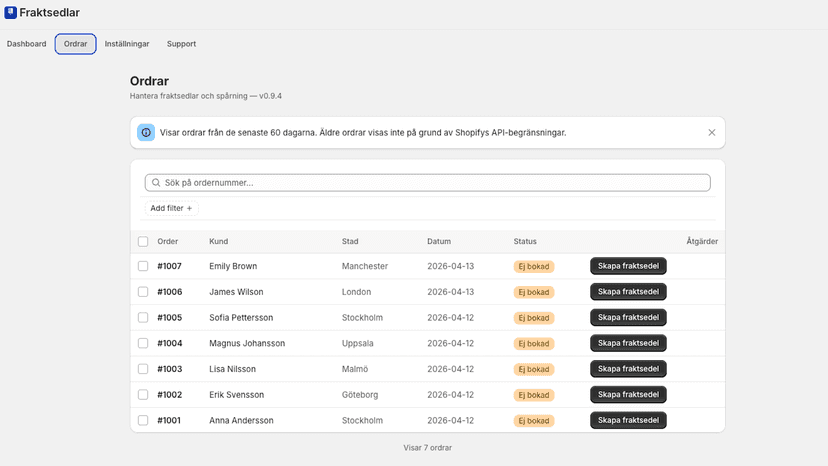This screenshot has height=466, width=828.
Task: Click the Stad column header
Action: click(x=350, y=241)
